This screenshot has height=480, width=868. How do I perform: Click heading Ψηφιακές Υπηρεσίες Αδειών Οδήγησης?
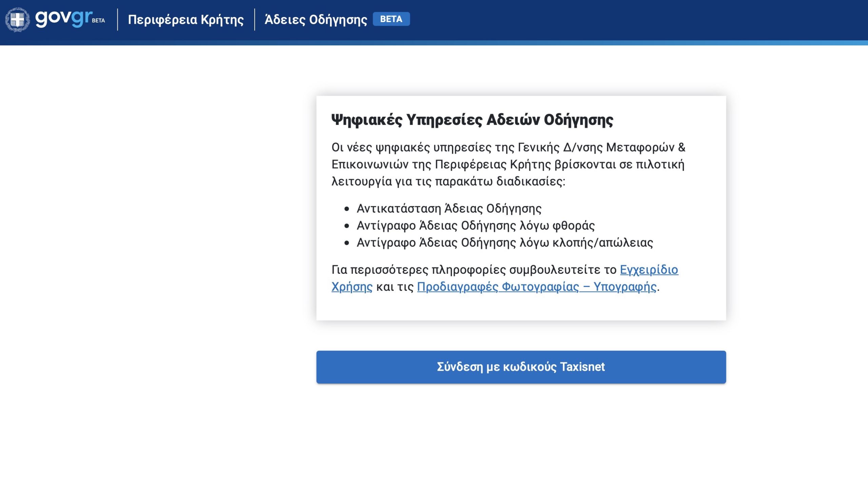pos(472,120)
